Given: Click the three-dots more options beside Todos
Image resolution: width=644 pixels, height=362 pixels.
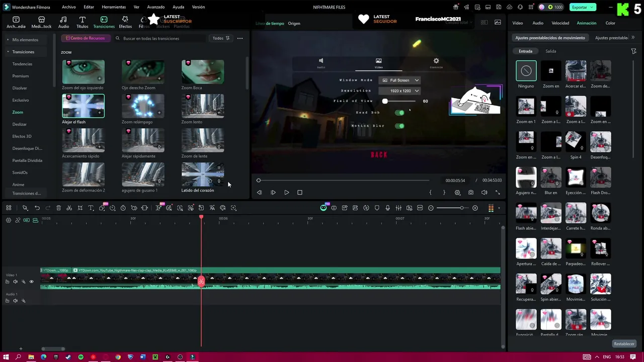Looking at the screenshot, I should coord(240,38).
